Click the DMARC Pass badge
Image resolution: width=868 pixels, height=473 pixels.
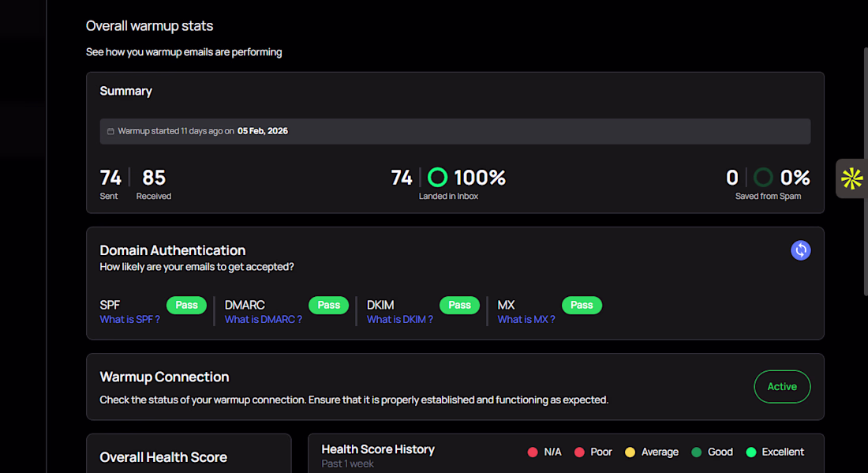[329, 305]
